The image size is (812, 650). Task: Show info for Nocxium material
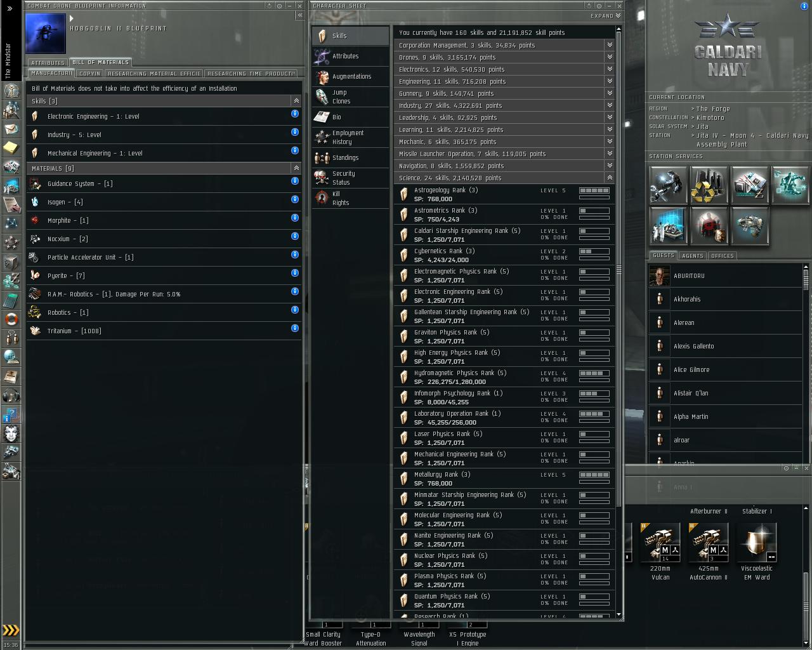(x=295, y=236)
